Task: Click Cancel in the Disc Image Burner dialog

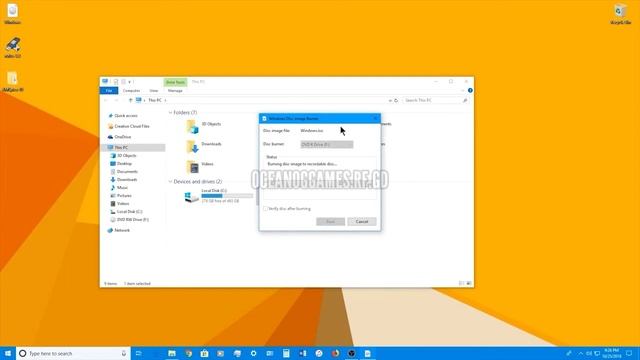Action: (x=362, y=222)
